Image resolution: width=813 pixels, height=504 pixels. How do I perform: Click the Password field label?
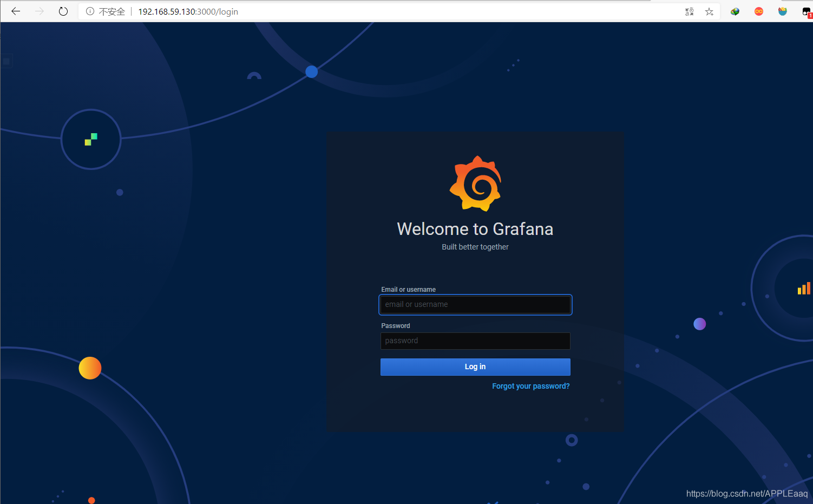[396, 326]
